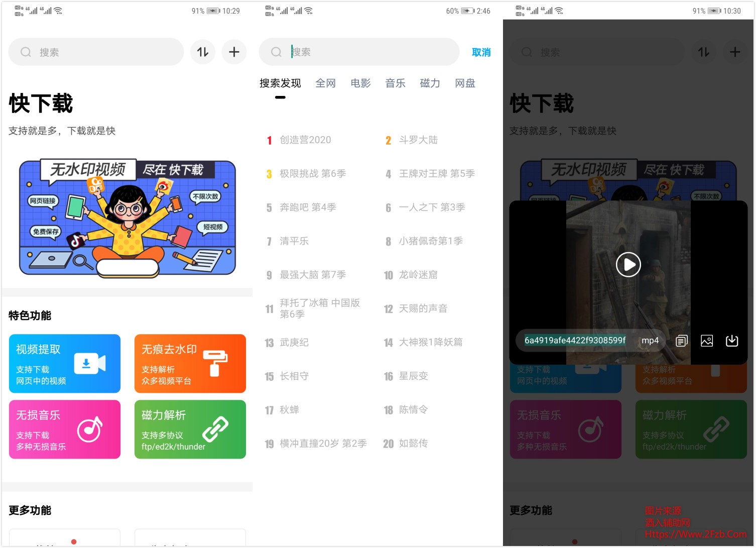This screenshot has height=548, width=756.
Task: Tap the 无水印视频 promotional banner
Action: [128, 218]
